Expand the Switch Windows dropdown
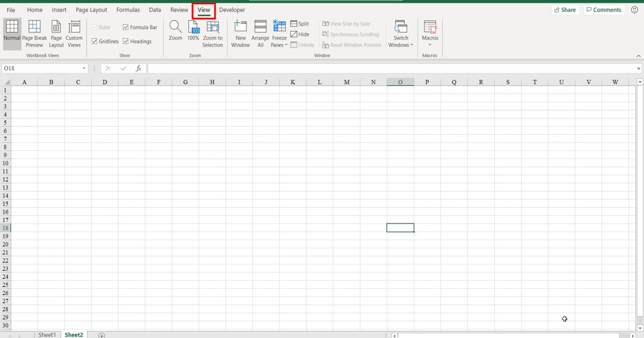644x338 pixels. click(400, 33)
